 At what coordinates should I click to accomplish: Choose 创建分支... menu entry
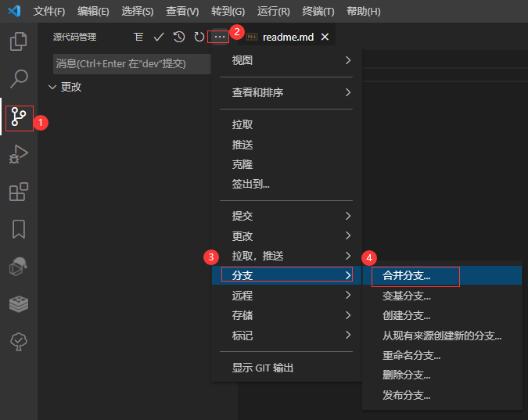coord(407,315)
